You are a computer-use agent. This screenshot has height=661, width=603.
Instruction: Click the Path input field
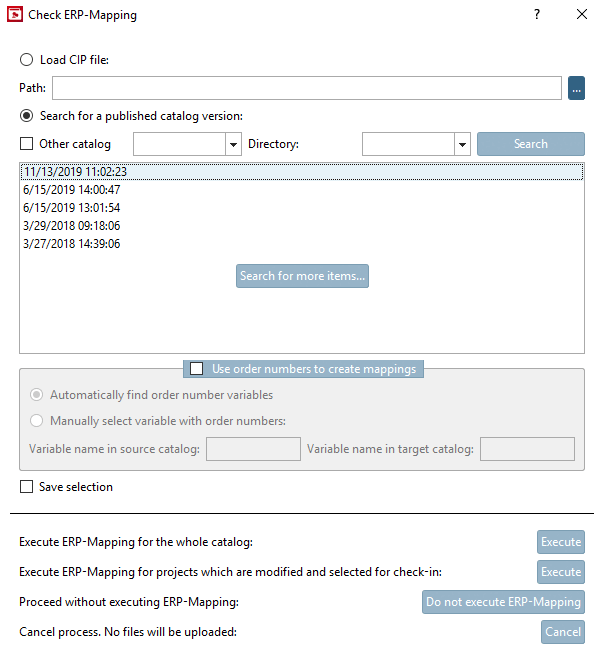point(307,88)
